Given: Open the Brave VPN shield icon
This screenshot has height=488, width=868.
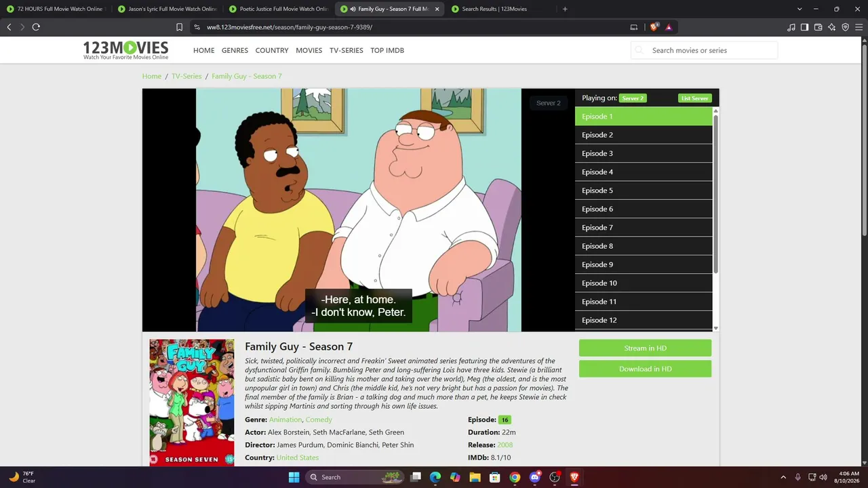Looking at the screenshot, I should coord(845,27).
